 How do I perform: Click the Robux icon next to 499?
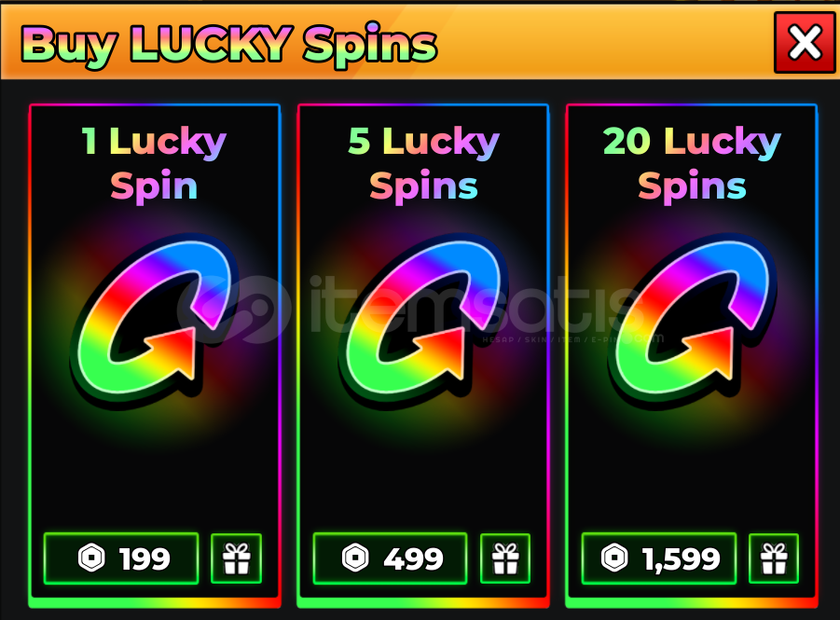click(x=355, y=558)
